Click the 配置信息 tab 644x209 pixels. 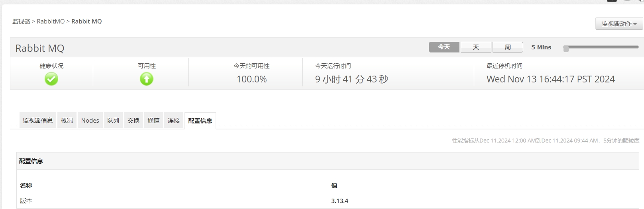click(x=200, y=121)
